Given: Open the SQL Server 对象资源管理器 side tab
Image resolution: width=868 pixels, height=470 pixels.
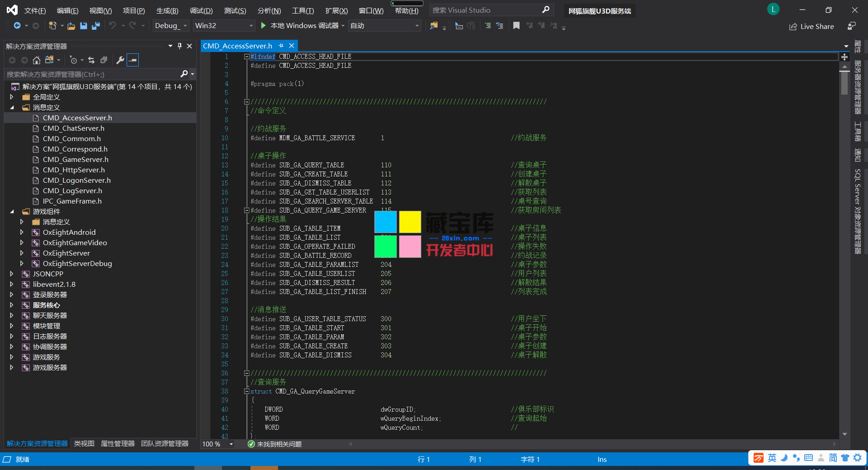Looking at the screenshot, I should coord(858,211).
